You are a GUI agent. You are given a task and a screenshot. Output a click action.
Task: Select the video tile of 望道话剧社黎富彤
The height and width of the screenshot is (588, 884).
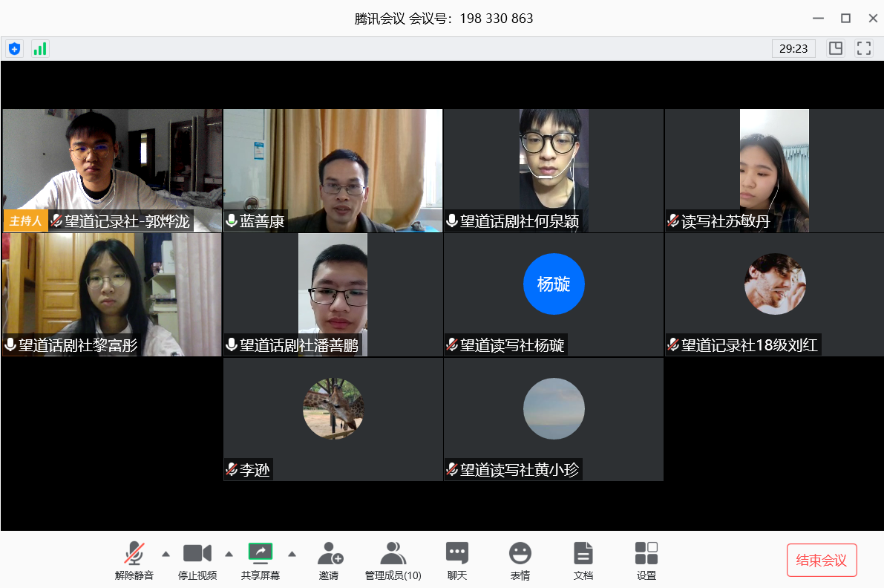[112, 294]
